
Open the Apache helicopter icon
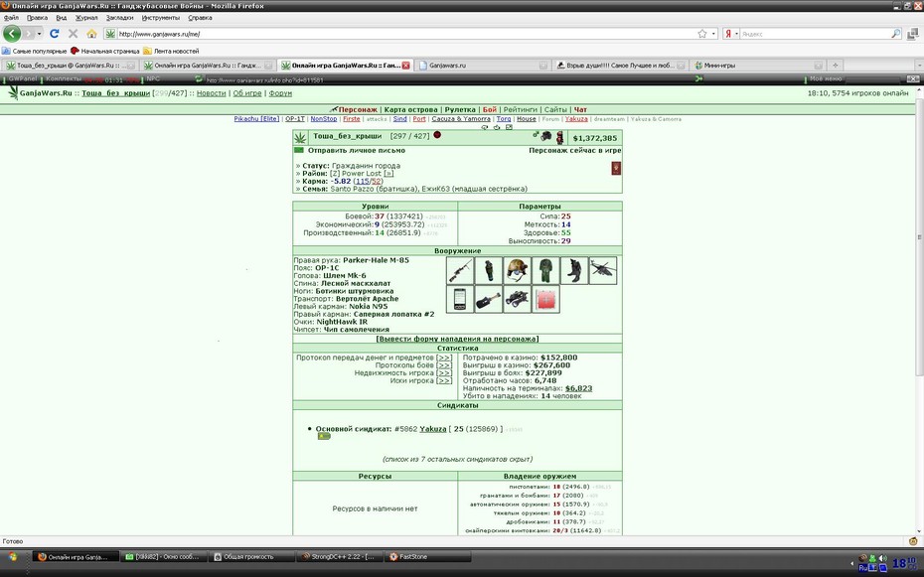[x=603, y=271]
